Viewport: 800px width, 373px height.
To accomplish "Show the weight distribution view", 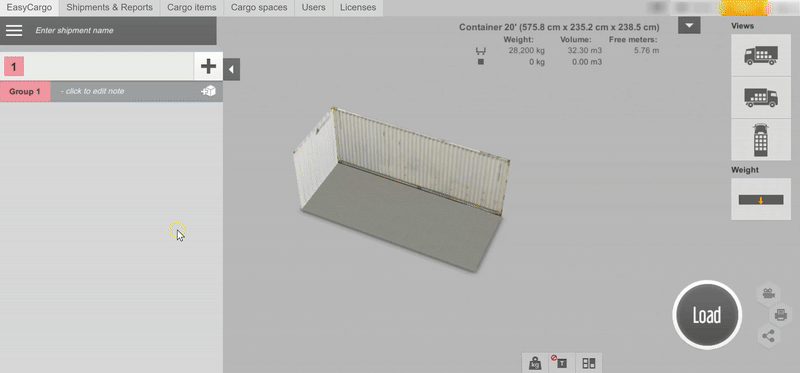I will [x=761, y=200].
